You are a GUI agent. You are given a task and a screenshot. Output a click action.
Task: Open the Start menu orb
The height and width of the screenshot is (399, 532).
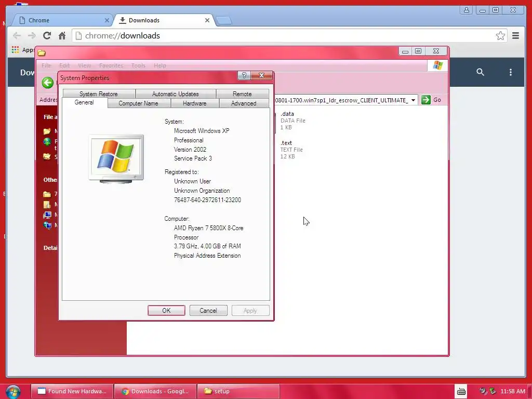(x=13, y=392)
